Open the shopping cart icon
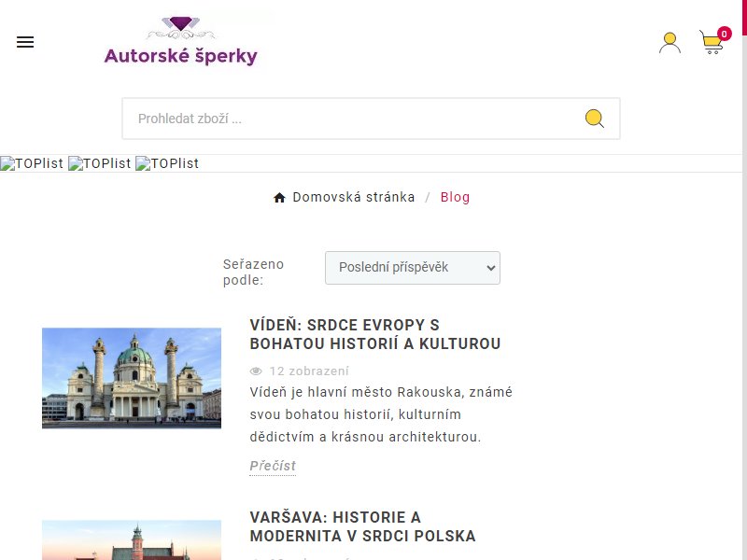747x560 pixels. click(x=712, y=42)
